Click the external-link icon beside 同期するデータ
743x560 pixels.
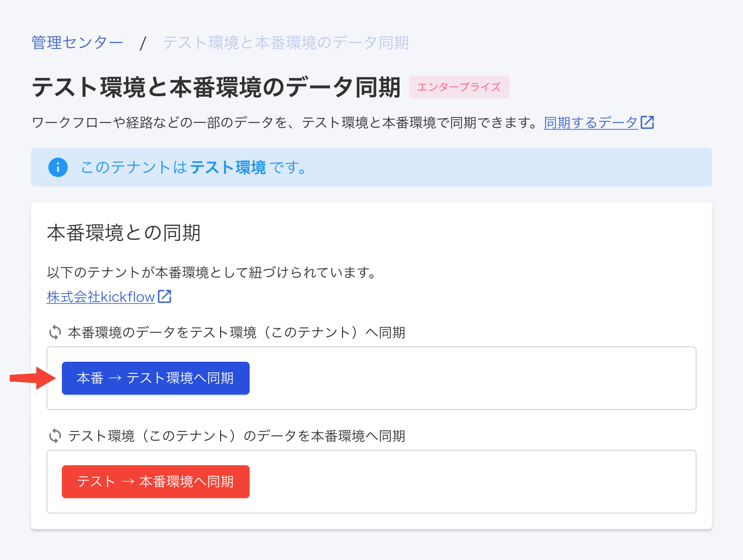[x=647, y=122]
